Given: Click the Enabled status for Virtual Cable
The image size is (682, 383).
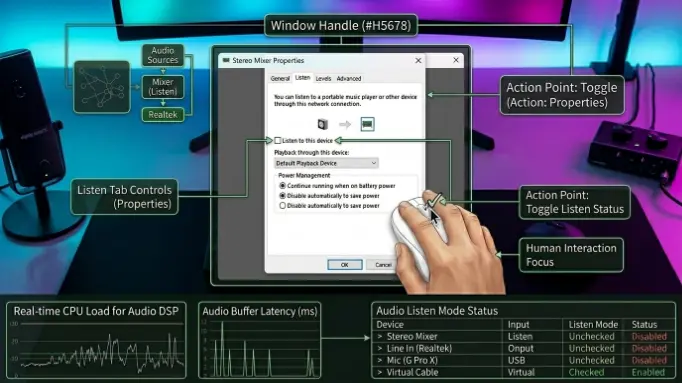Looking at the screenshot, I should [x=648, y=372].
